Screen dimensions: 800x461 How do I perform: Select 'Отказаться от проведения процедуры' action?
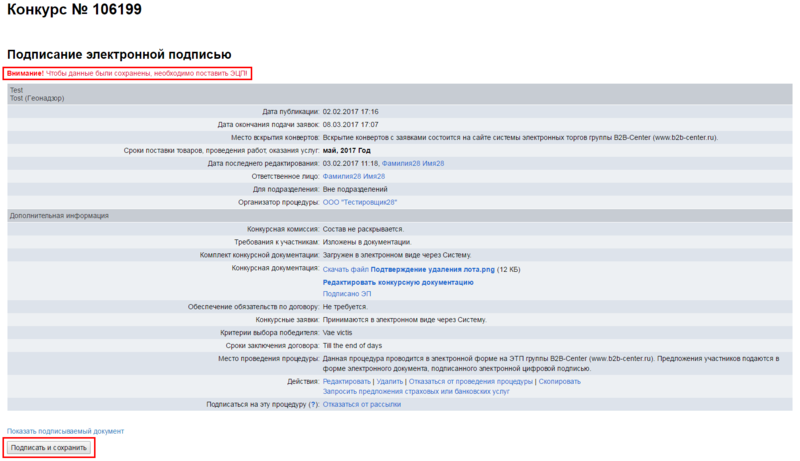pyautogui.click(x=471, y=381)
